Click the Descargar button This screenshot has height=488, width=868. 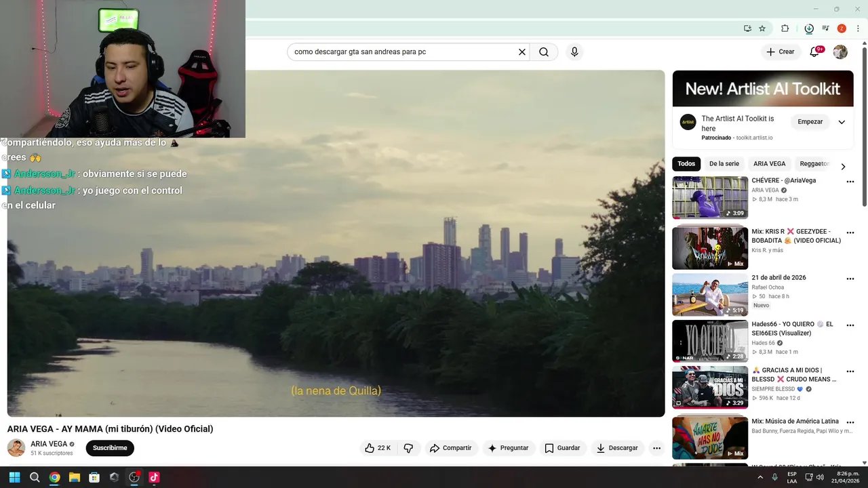(x=617, y=448)
